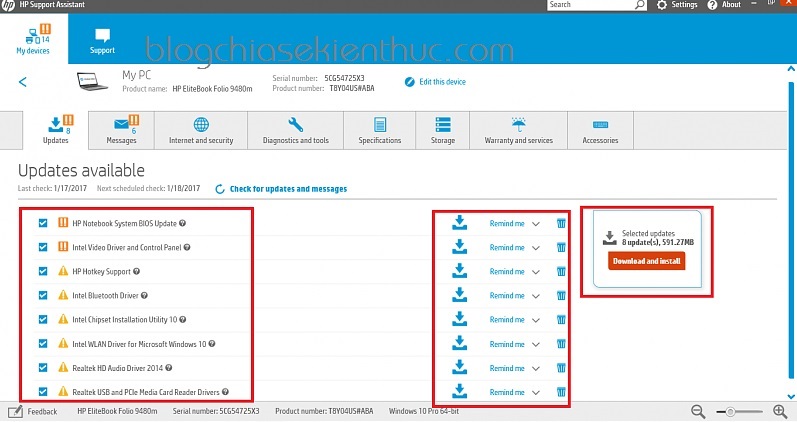The width and height of the screenshot is (797, 422).
Task: Open Feedback in the status bar
Action: click(33, 411)
